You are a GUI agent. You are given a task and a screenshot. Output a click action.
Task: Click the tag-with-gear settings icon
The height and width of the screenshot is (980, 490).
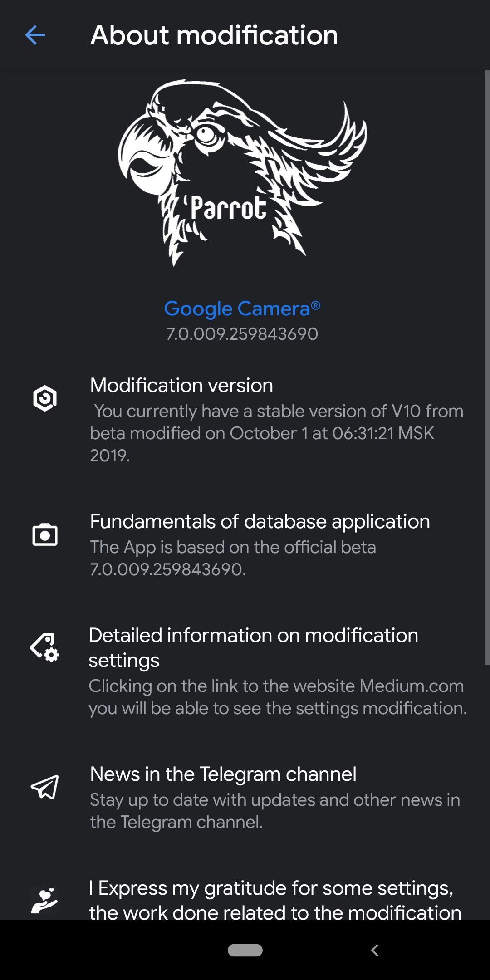click(x=44, y=647)
